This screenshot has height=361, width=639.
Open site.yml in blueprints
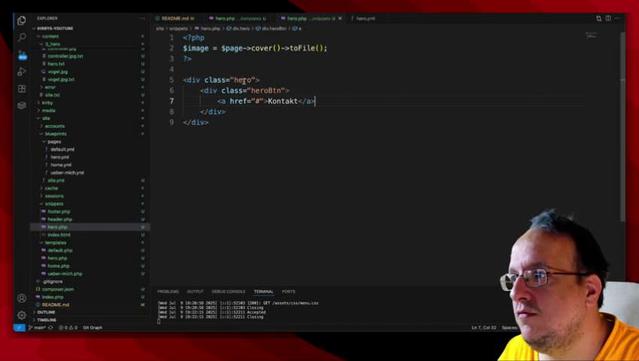point(56,180)
